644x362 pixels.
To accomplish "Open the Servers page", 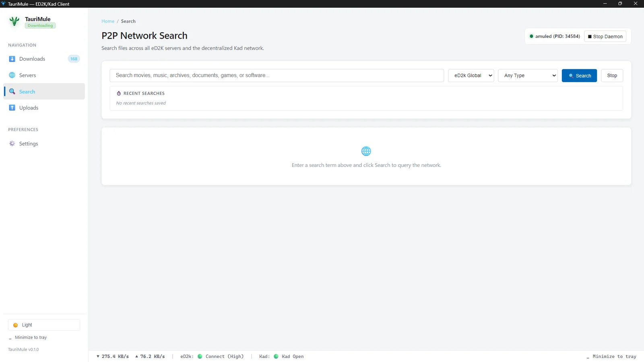I will pos(44,75).
